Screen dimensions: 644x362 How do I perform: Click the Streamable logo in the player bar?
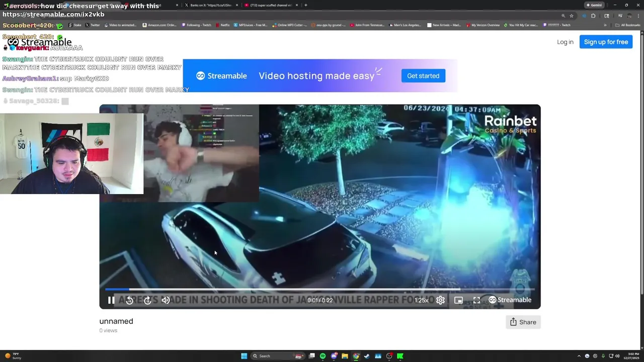tap(510, 300)
